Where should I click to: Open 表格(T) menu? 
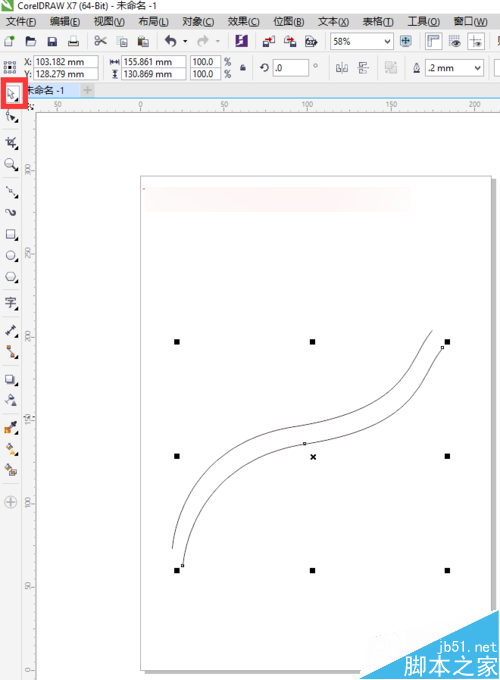[378, 22]
